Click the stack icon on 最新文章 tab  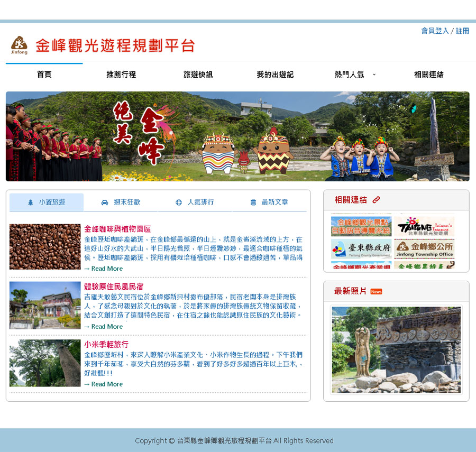(253, 202)
